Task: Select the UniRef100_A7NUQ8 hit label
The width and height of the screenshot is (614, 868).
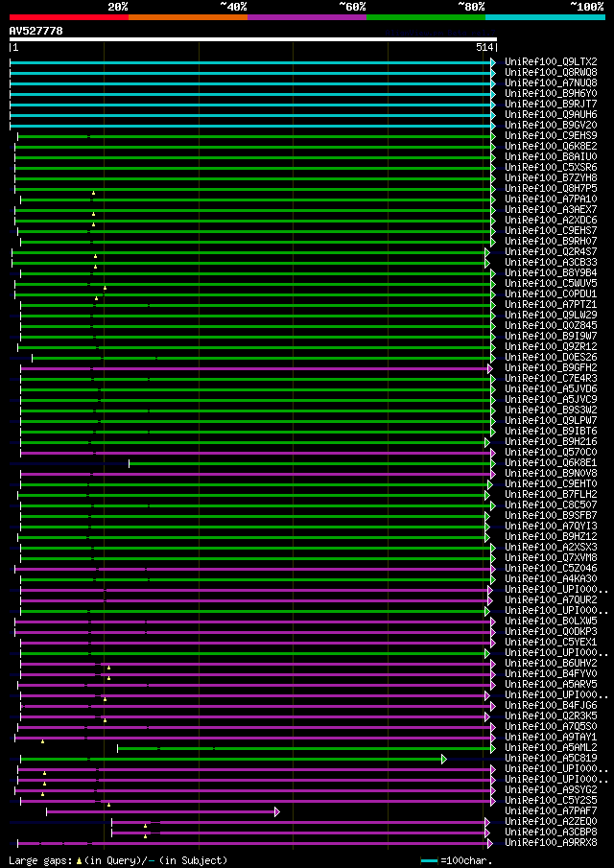Action: (x=551, y=83)
